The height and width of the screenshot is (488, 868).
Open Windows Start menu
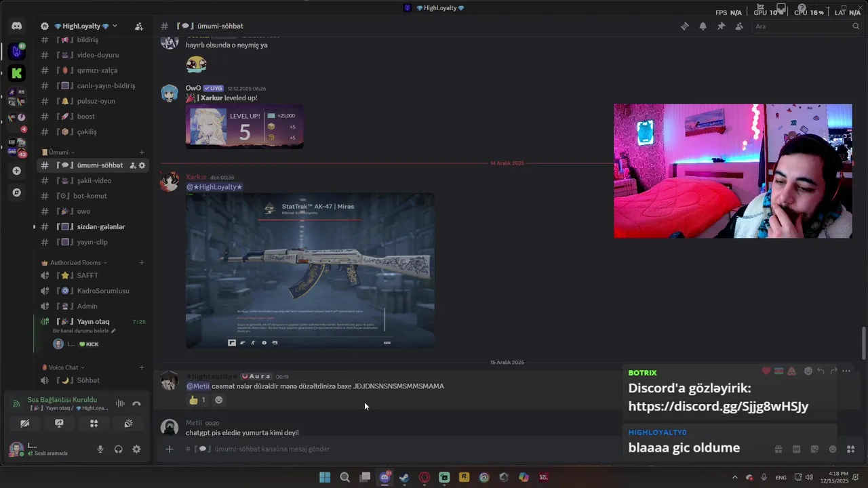click(x=325, y=477)
